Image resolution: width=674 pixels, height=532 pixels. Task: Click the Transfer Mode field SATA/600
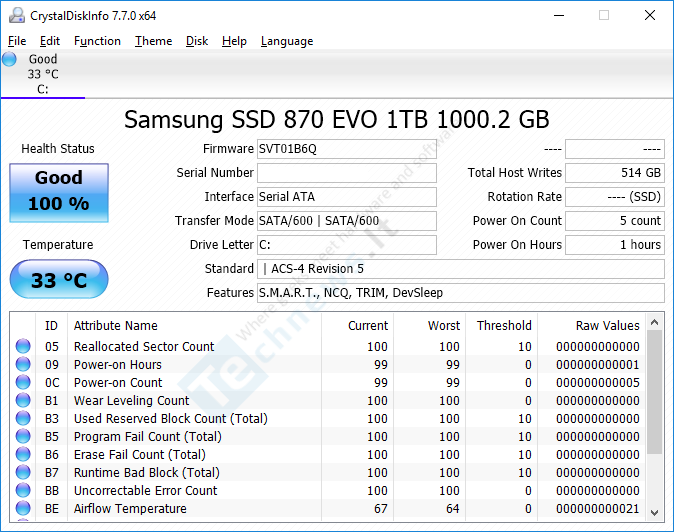(347, 221)
